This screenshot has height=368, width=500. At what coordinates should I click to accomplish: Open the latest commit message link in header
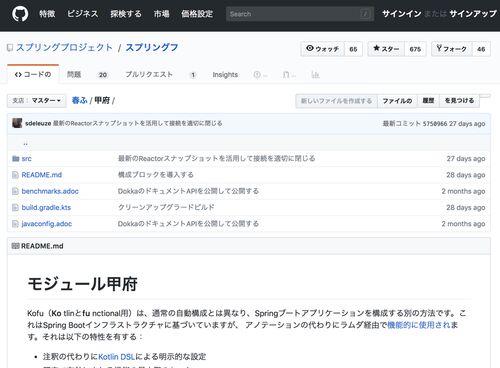tap(138, 123)
